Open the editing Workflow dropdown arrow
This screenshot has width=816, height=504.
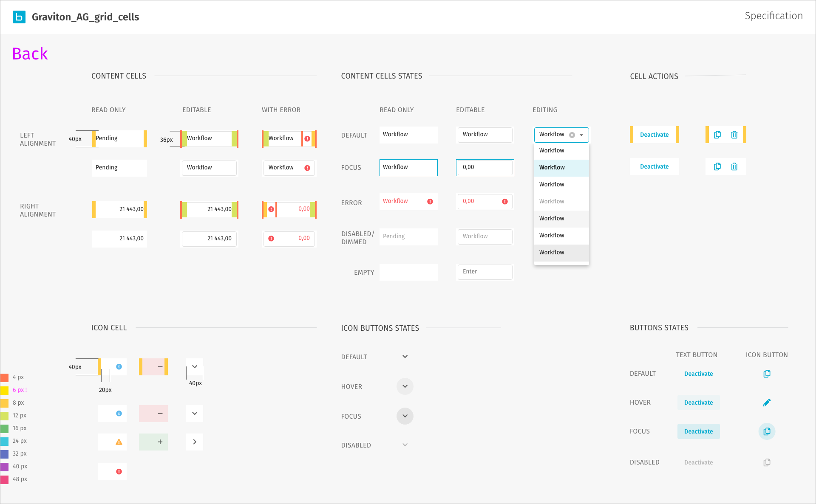click(x=581, y=135)
